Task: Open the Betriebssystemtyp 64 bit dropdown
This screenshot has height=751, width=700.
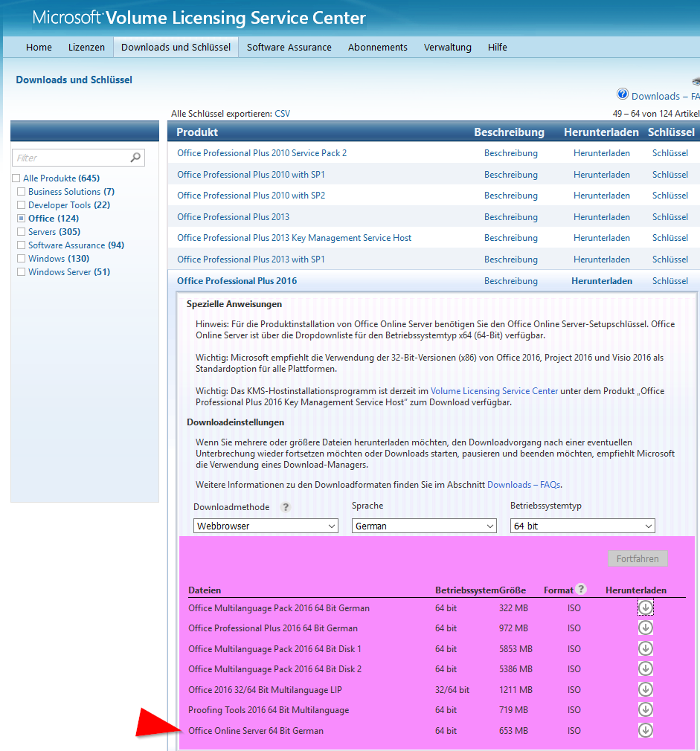Action: pos(582,526)
